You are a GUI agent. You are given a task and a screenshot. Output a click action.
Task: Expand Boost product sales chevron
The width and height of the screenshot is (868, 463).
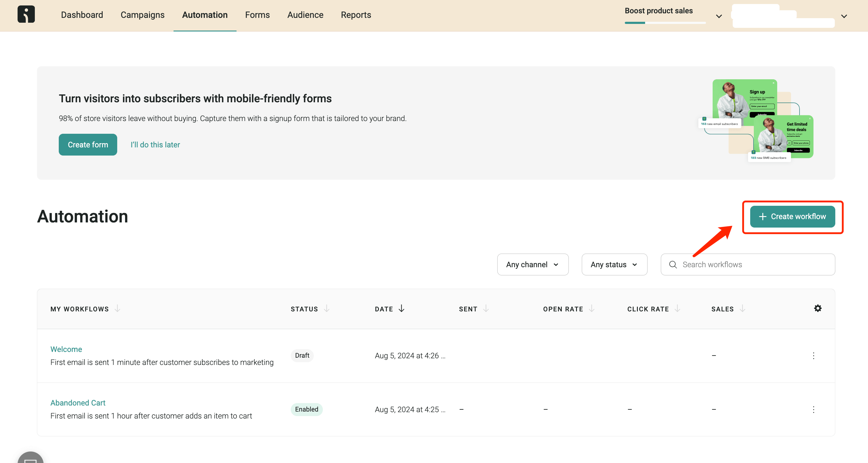[719, 16]
